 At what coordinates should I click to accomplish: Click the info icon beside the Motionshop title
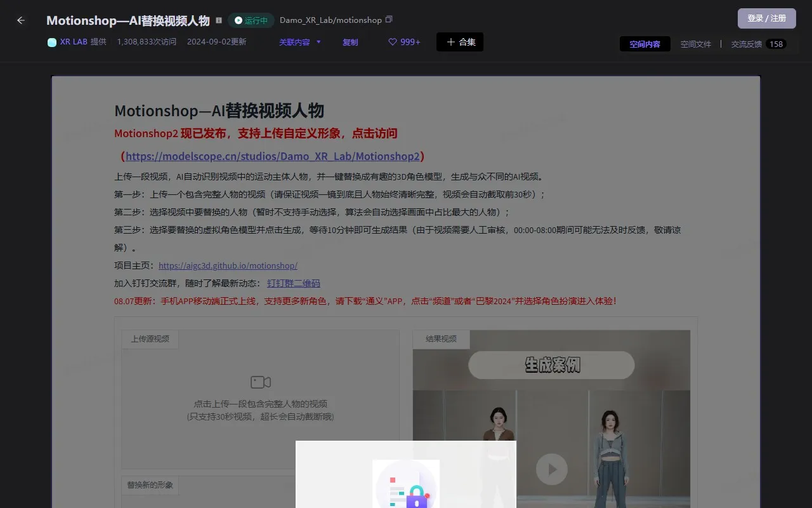coord(218,20)
